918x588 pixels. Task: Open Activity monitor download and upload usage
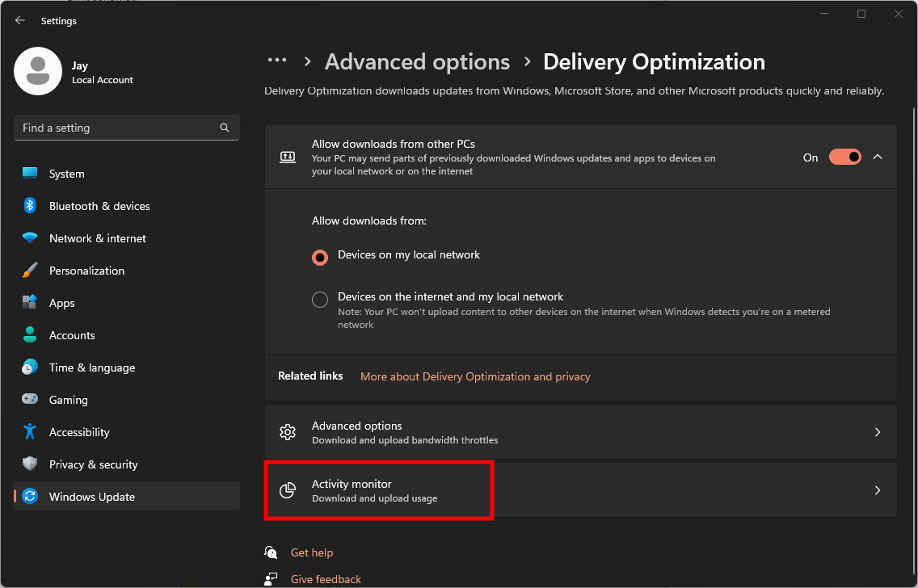pyautogui.click(x=581, y=490)
